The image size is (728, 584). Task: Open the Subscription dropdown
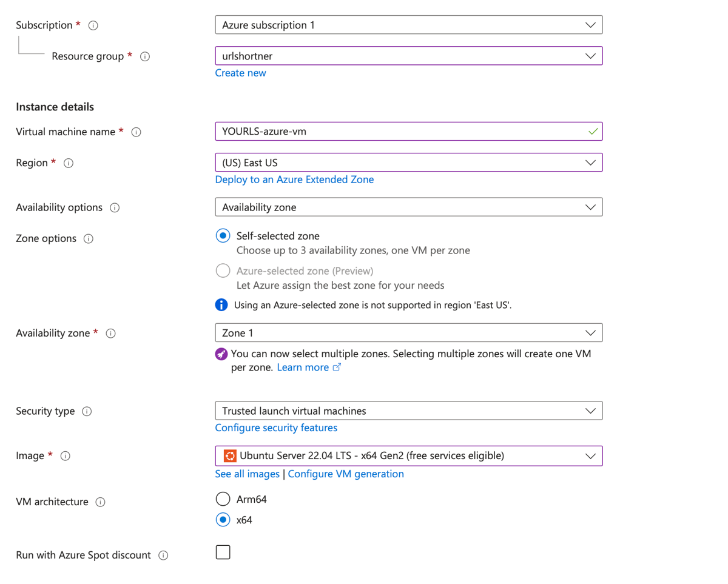coord(409,25)
